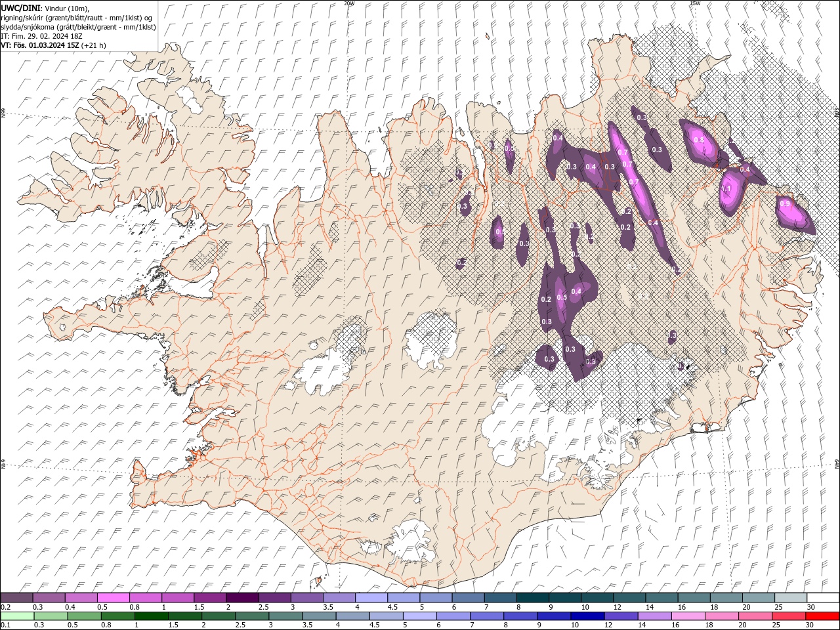
Task: Click the 'VT: Fös. 01.03.2024 15Z' valid time
Action: pyautogui.click(x=41, y=45)
